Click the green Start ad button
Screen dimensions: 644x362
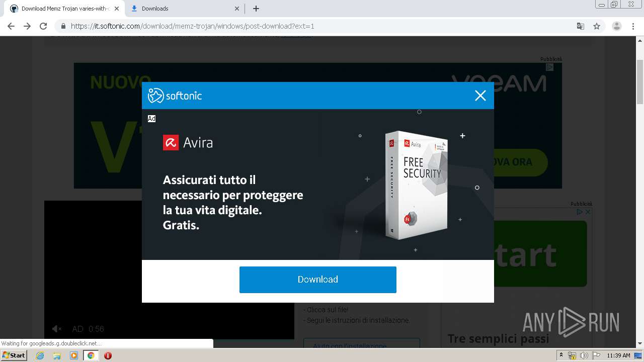(540, 254)
